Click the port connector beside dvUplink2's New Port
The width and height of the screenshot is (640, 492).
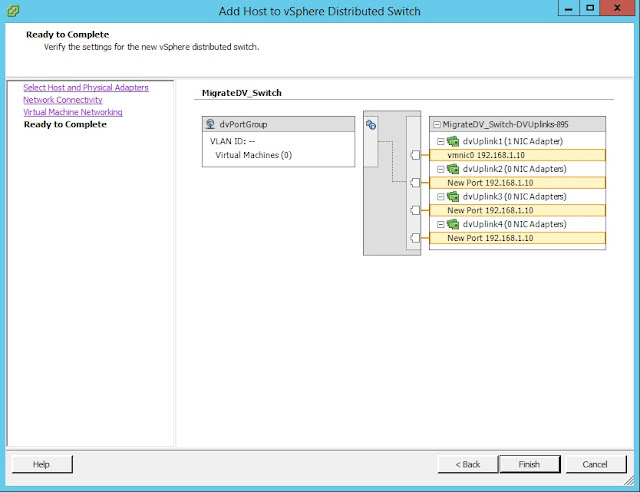(415, 183)
